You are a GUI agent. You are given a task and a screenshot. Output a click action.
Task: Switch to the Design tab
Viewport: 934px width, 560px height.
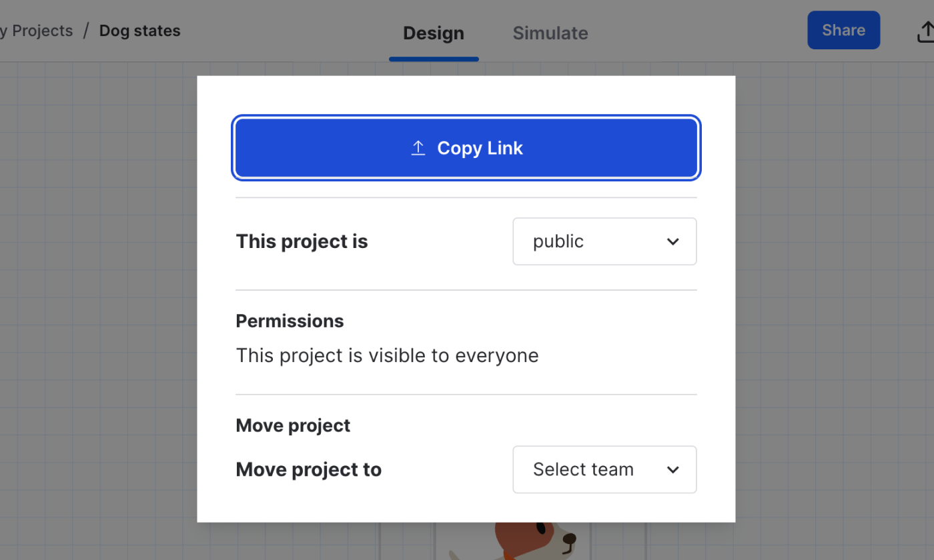434,33
